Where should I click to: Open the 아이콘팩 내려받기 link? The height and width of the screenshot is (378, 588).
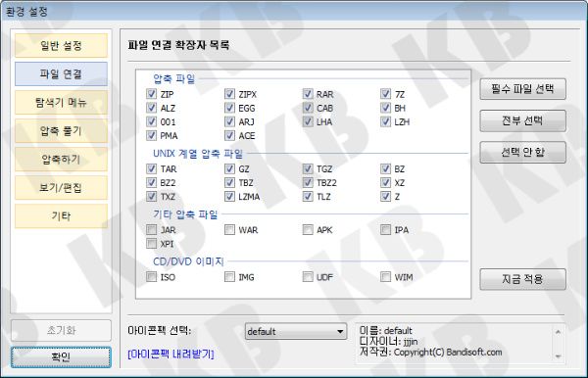pyautogui.click(x=171, y=354)
